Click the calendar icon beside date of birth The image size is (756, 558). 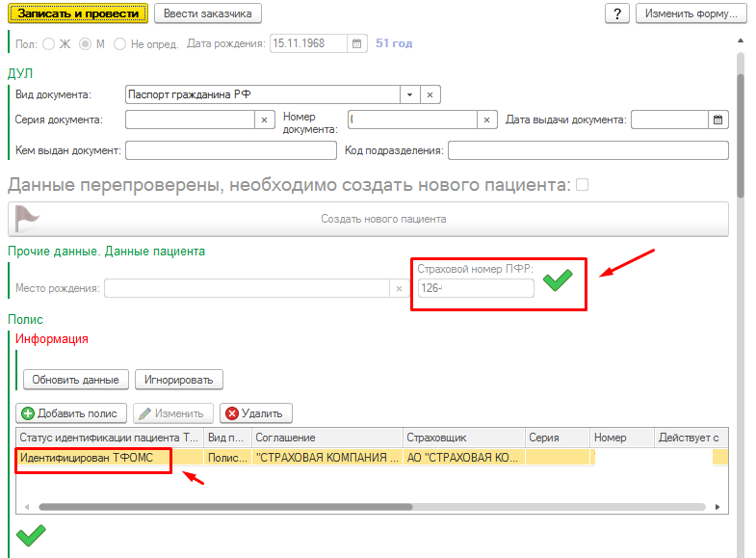point(356,43)
